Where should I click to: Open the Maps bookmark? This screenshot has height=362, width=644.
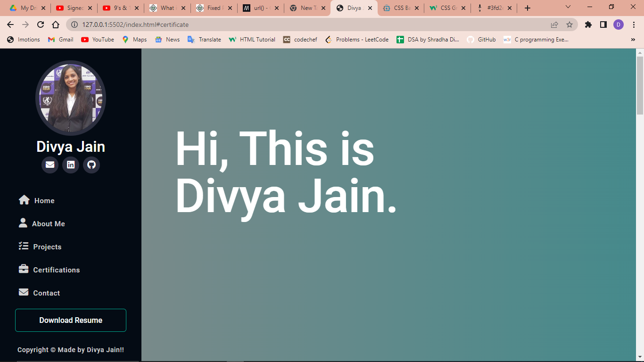(134, 40)
